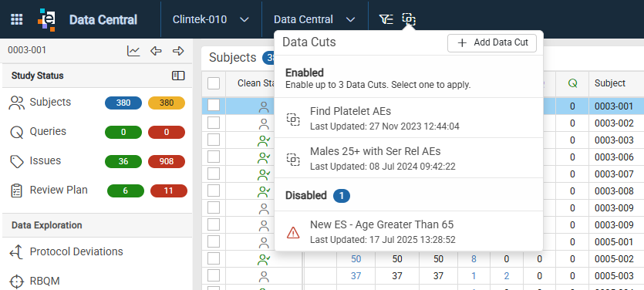644x290 pixels.
Task: Click the clean status icon for 0003-001
Action: (264, 107)
